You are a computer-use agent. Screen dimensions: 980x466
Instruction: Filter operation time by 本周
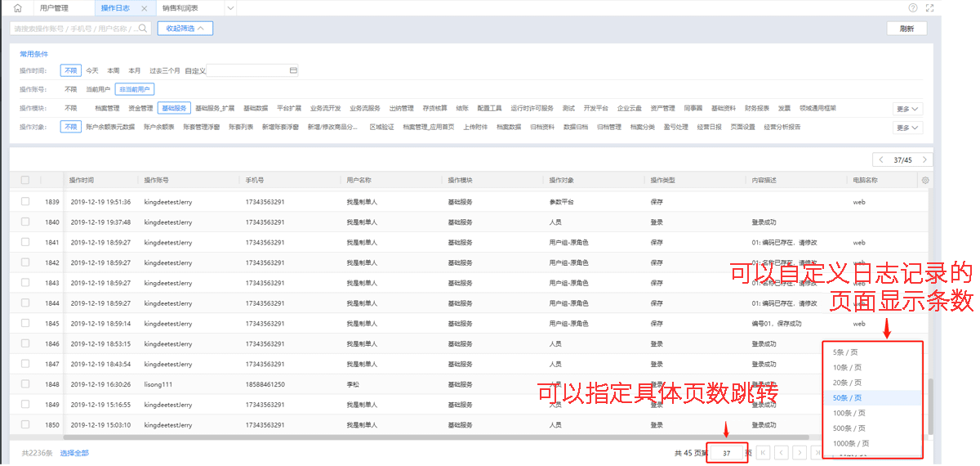pos(114,71)
